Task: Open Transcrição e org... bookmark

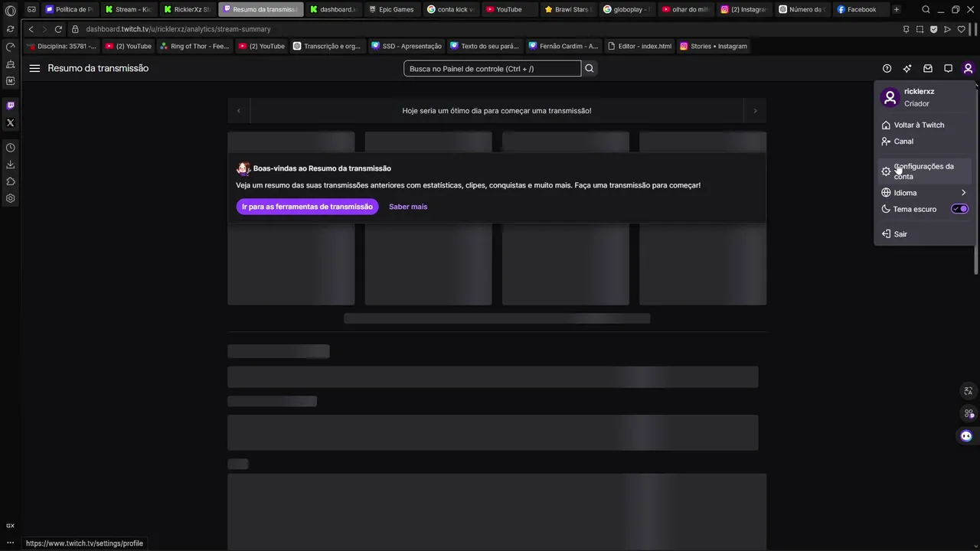Action: click(x=327, y=46)
